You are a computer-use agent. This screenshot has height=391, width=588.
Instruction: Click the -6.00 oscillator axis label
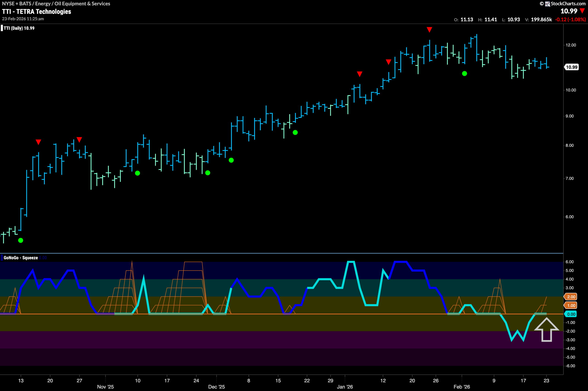tap(570, 366)
